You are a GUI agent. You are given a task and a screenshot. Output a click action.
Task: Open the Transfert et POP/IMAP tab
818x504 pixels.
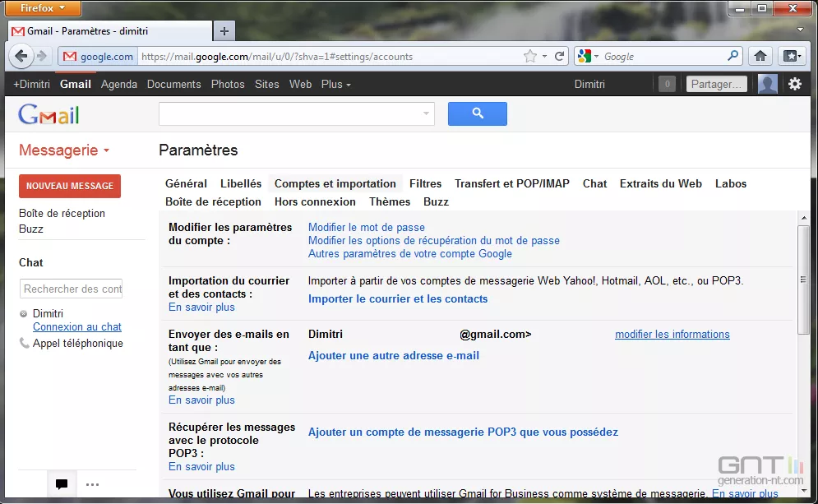coord(511,183)
